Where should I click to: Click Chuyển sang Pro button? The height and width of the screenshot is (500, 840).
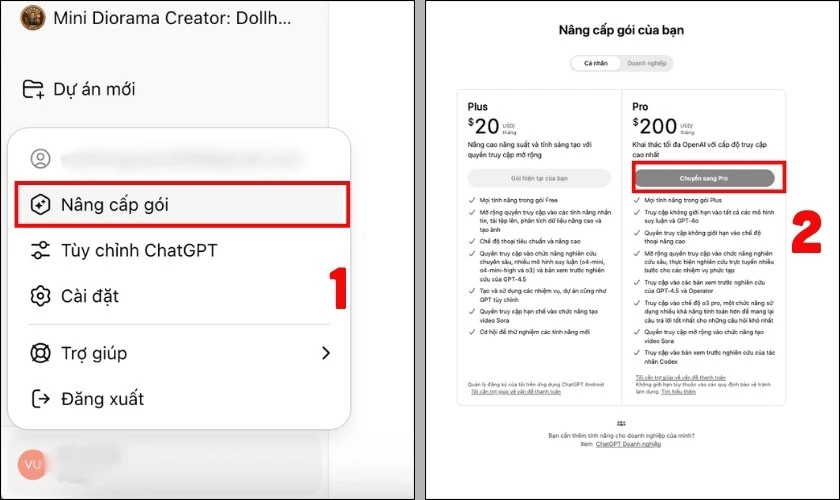(x=704, y=178)
